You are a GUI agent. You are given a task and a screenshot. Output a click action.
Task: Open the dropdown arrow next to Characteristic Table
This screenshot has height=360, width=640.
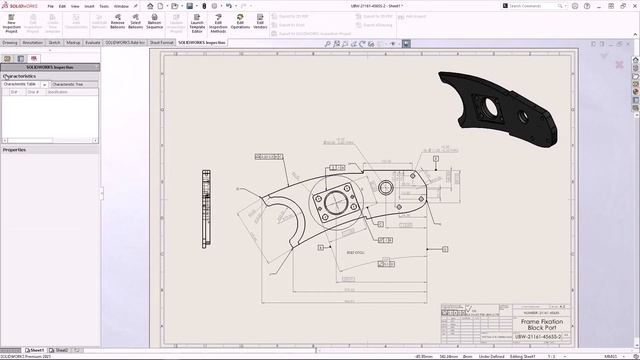(x=44, y=84)
